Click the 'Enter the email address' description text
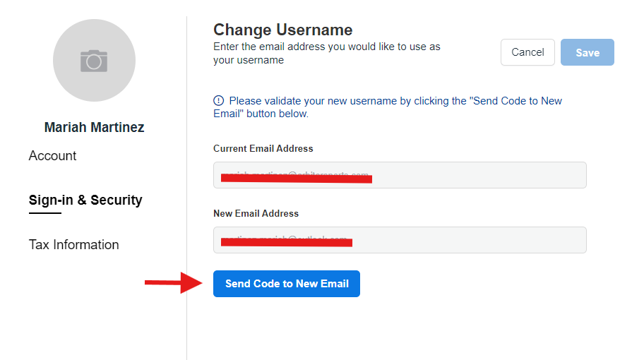Viewport: 644px width, 360px height. click(326, 54)
